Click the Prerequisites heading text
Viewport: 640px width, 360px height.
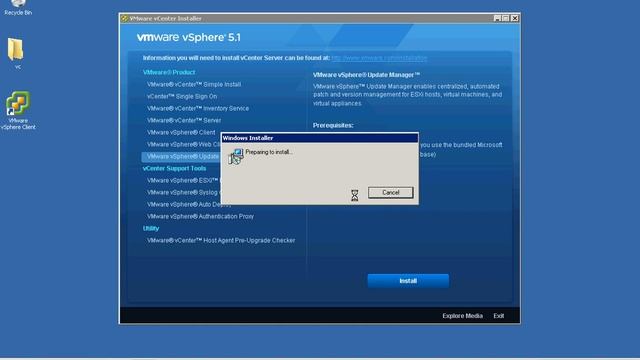tap(333, 125)
